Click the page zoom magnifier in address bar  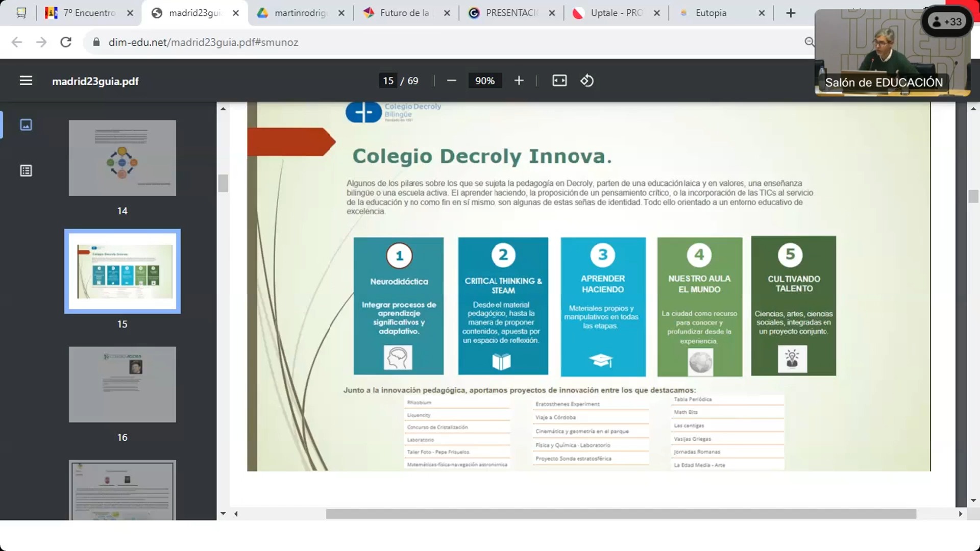coord(809,42)
